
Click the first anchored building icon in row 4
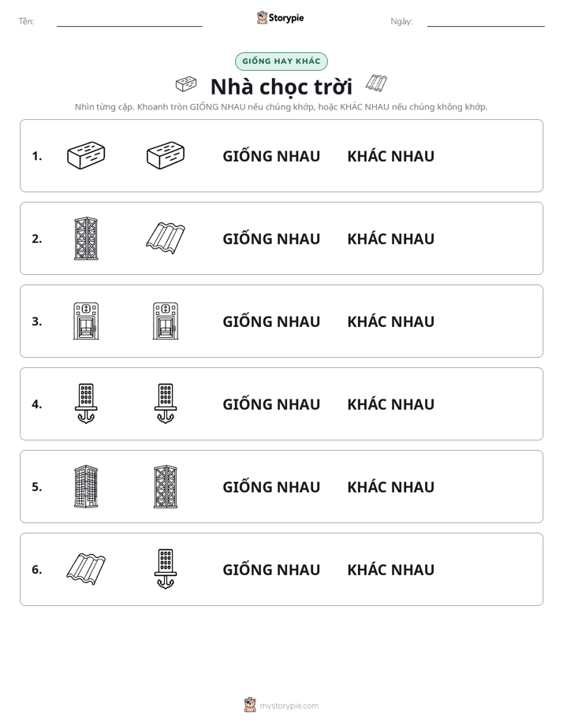[86, 403]
